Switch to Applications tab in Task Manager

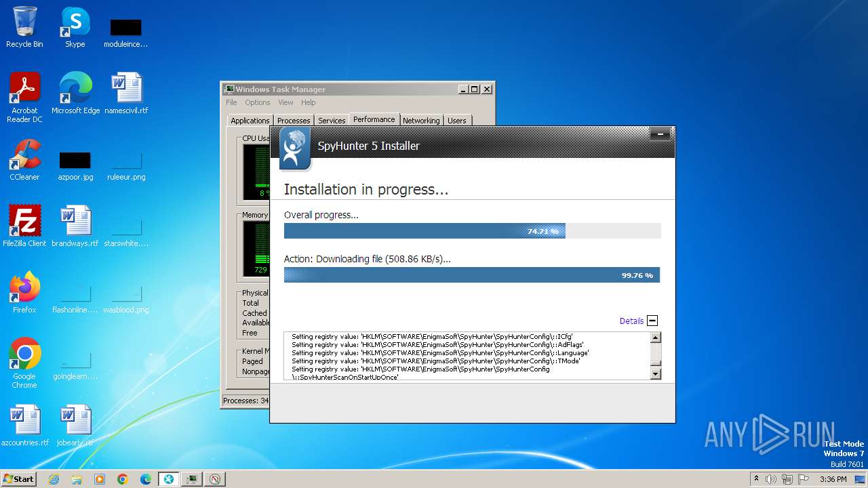pyautogui.click(x=250, y=121)
